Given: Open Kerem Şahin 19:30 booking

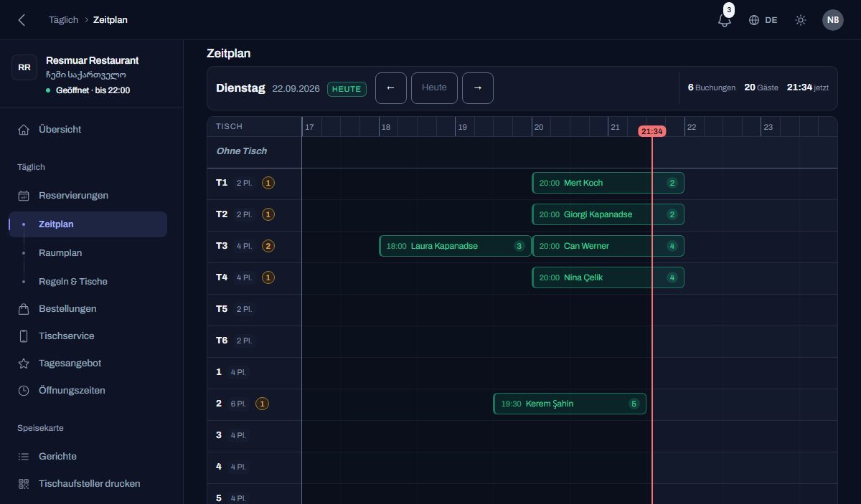Looking at the screenshot, I should pos(570,404).
